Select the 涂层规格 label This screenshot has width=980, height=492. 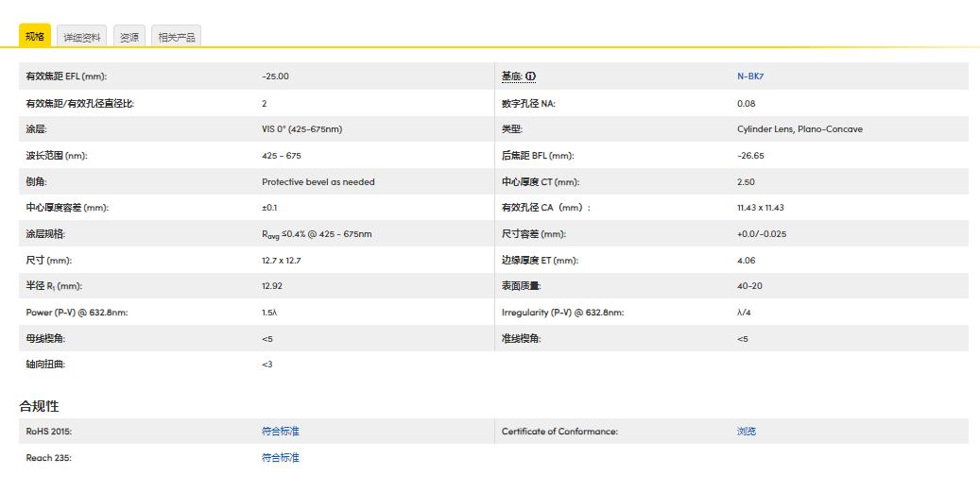45,234
